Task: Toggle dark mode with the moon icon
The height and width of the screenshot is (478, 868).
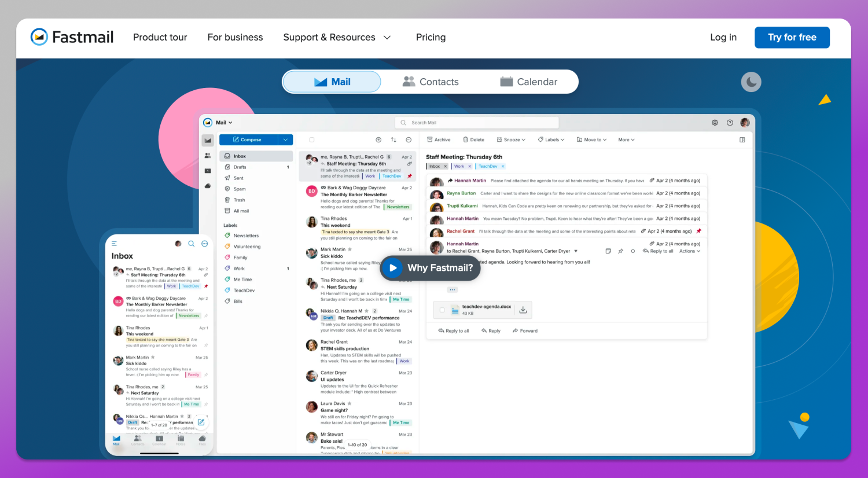Action: click(x=751, y=82)
